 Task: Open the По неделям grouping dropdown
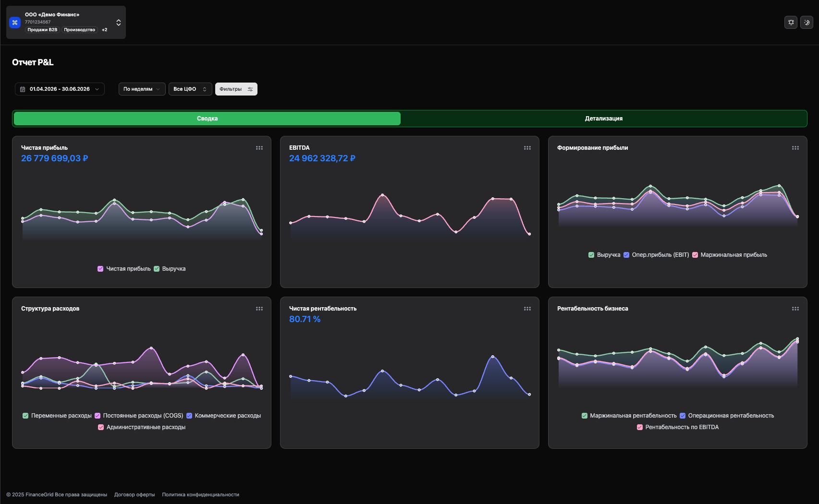point(142,89)
